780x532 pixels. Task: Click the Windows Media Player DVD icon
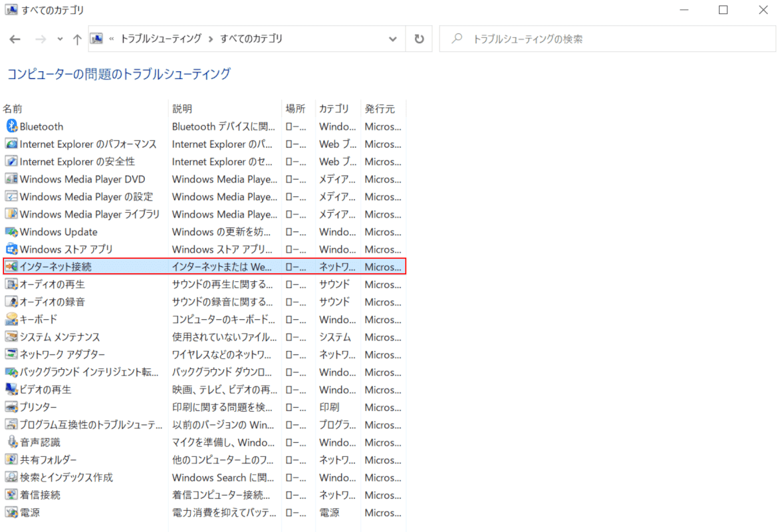pos(11,179)
